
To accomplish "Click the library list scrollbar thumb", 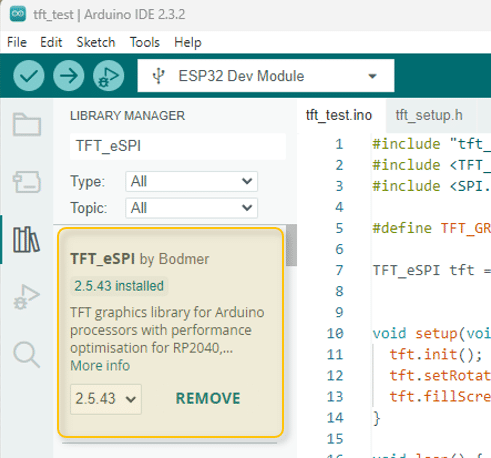I will [291, 245].
